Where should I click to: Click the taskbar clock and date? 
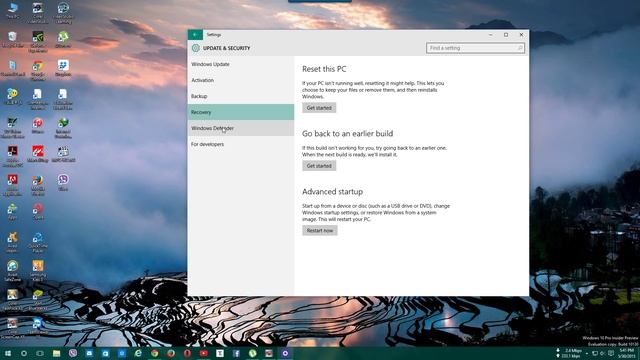(x=627, y=353)
